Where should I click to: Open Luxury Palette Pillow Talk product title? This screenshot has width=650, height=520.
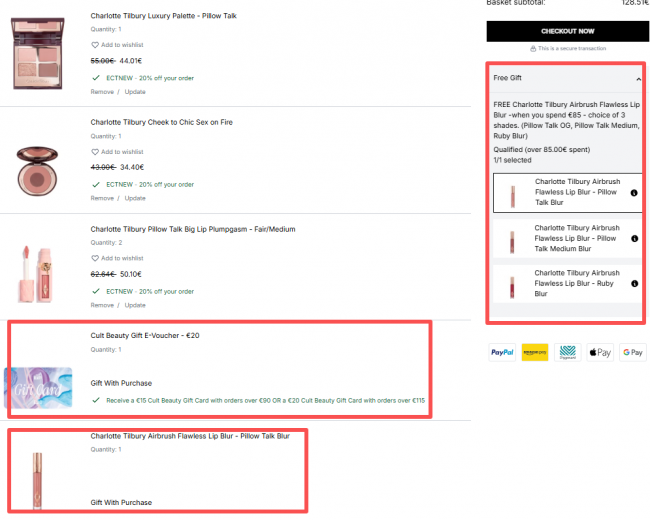click(x=163, y=16)
